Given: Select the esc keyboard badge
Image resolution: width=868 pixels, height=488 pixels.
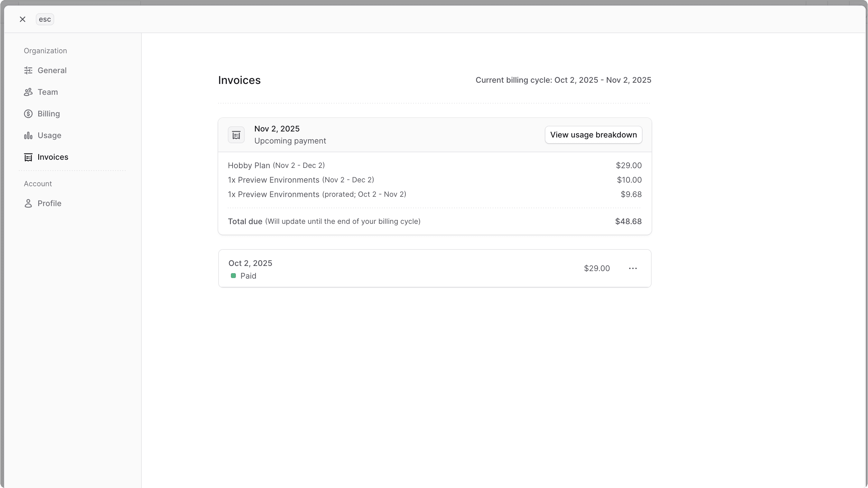Looking at the screenshot, I should 45,19.
